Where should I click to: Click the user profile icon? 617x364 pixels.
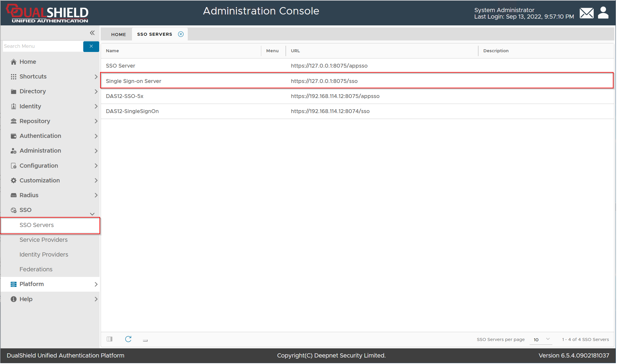click(x=603, y=13)
